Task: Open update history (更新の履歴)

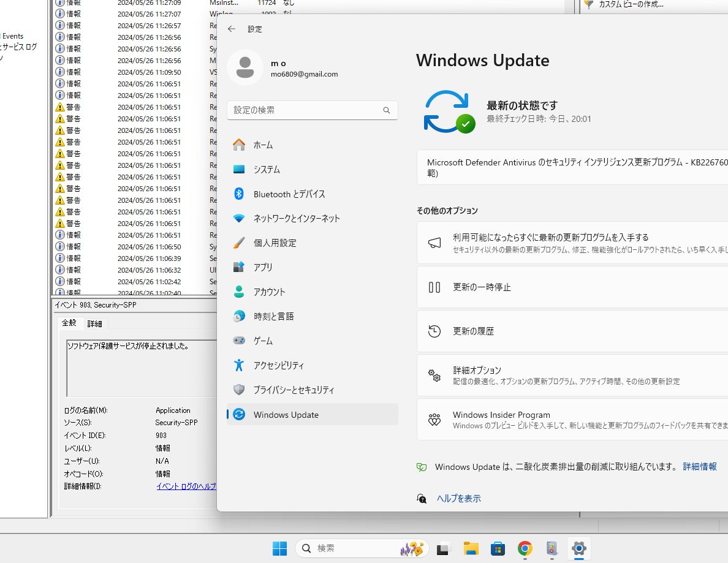Action: click(572, 331)
